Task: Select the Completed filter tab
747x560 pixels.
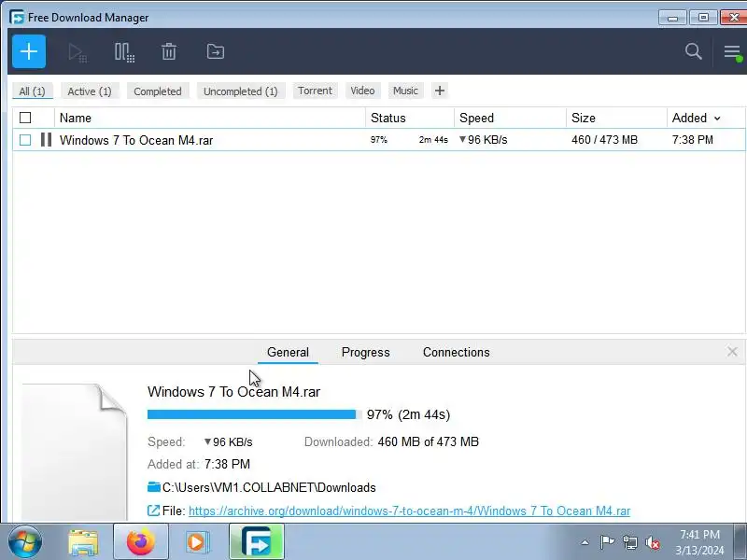Action: click(x=158, y=91)
